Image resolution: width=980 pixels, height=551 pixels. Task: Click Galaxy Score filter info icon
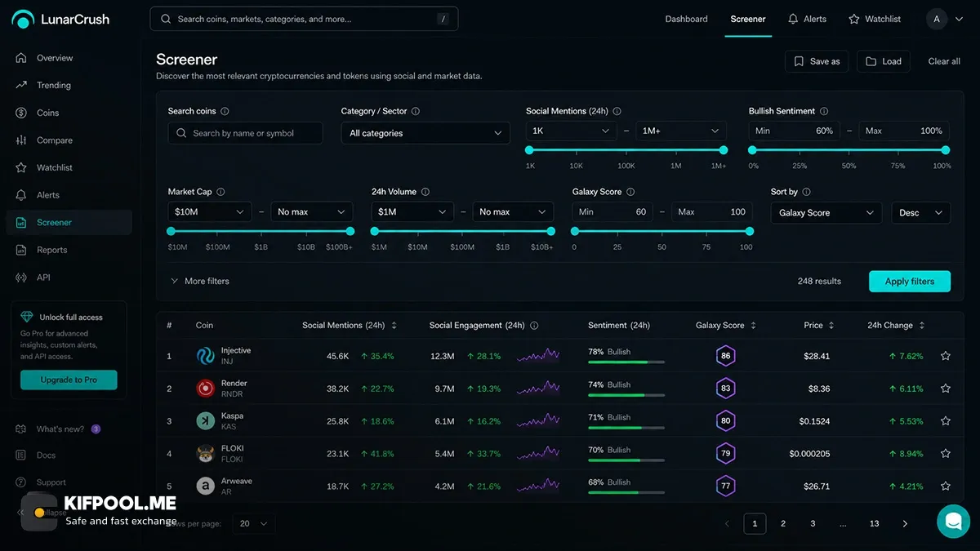click(630, 192)
